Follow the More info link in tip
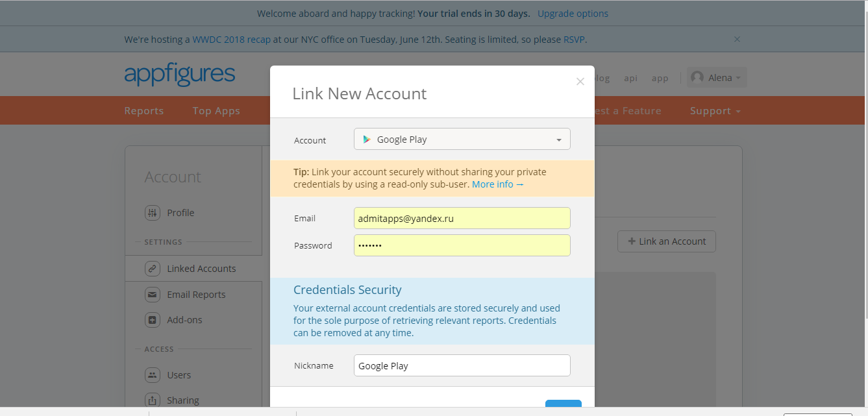Image resolution: width=868 pixels, height=416 pixels. [x=497, y=184]
